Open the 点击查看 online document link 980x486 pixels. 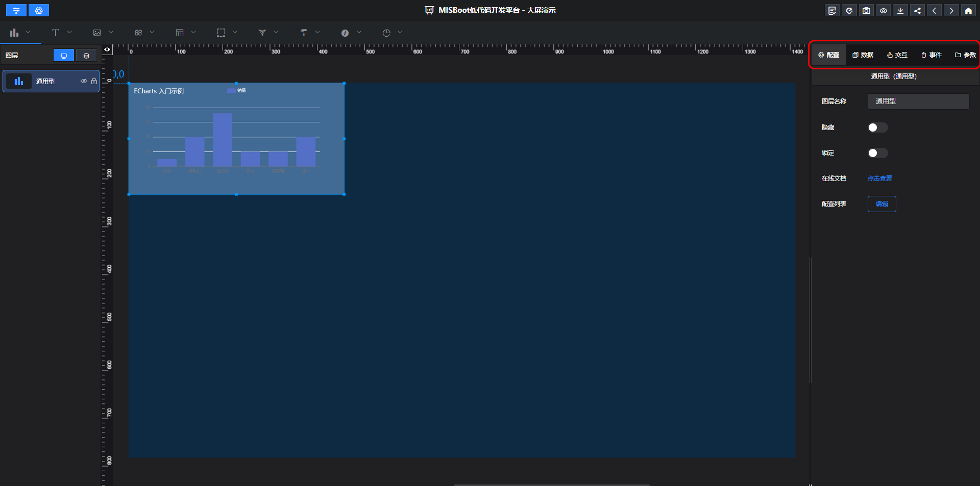point(880,178)
